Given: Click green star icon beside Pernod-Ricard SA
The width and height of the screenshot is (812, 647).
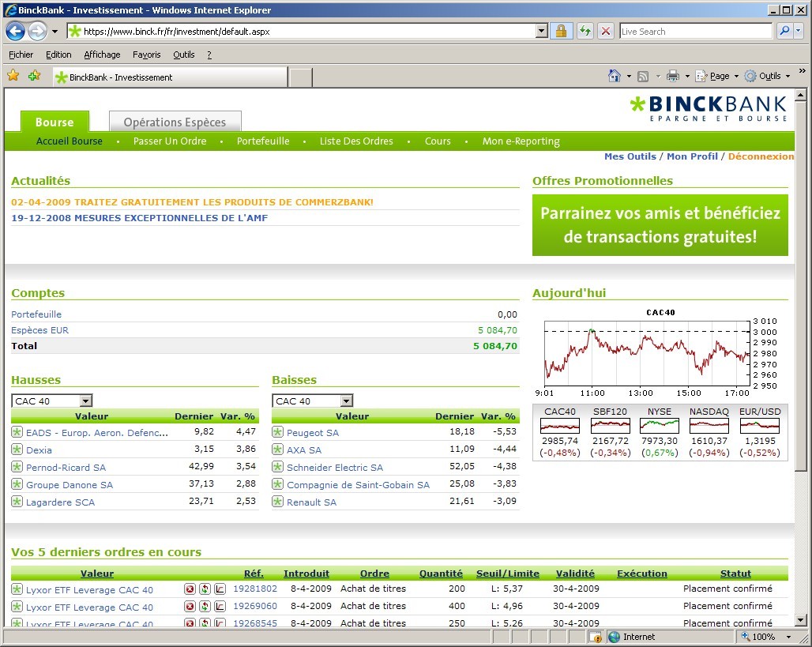Looking at the screenshot, I should pyautogui.click(x=17, y=467).
